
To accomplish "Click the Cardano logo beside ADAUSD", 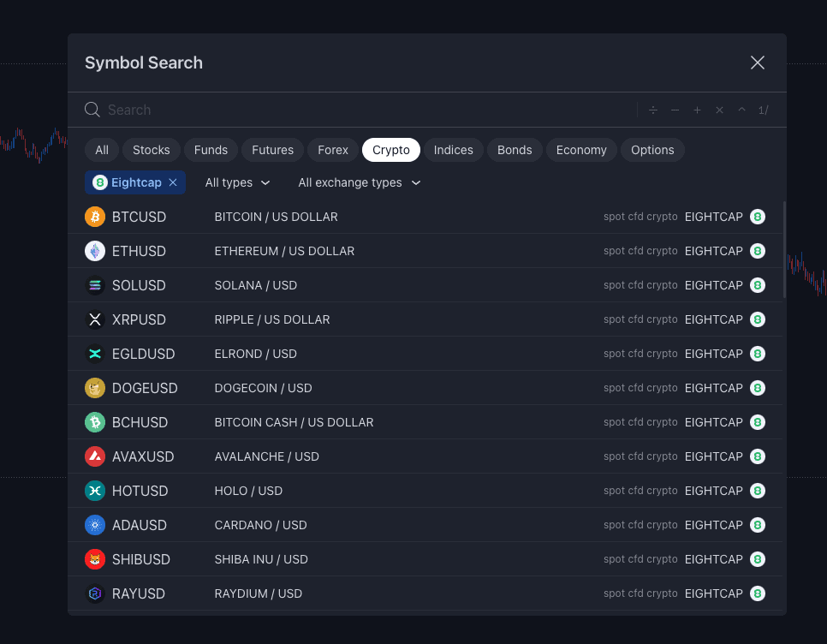I will point(95,525).
